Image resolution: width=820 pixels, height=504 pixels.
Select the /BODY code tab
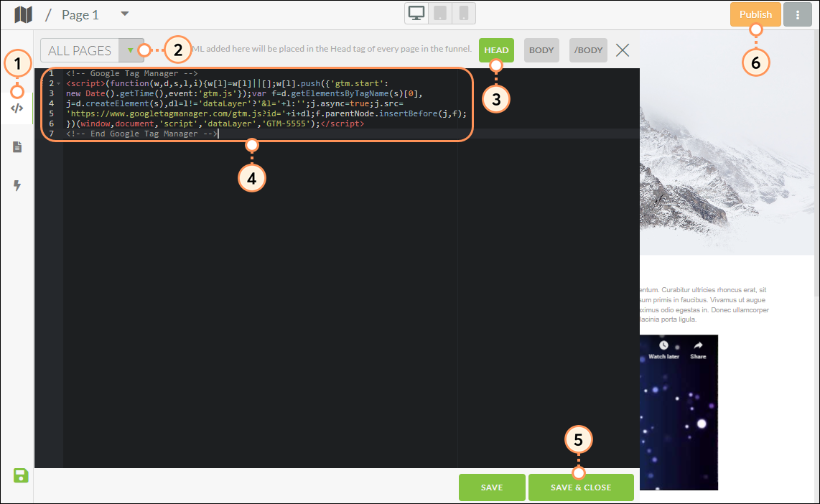tap(588, 50)
